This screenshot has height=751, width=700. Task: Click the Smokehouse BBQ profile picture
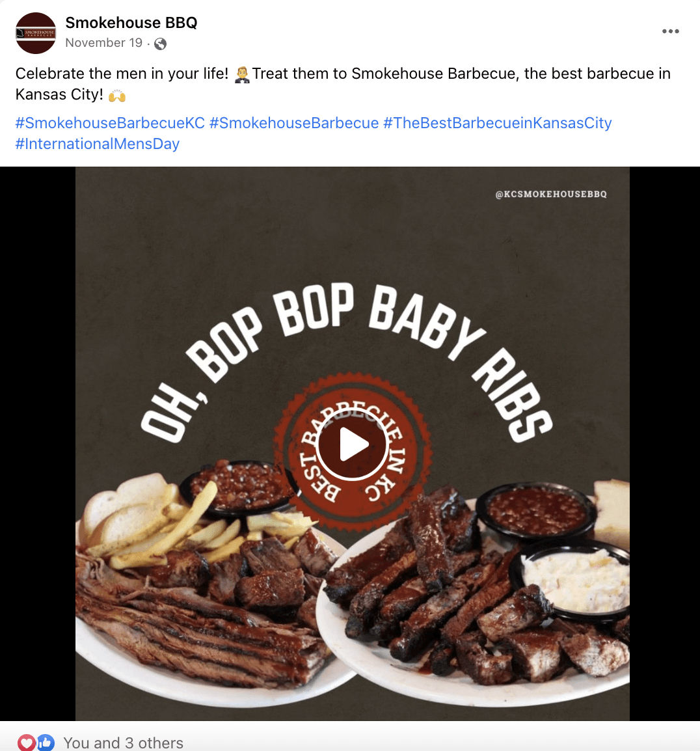click(36, 33)
